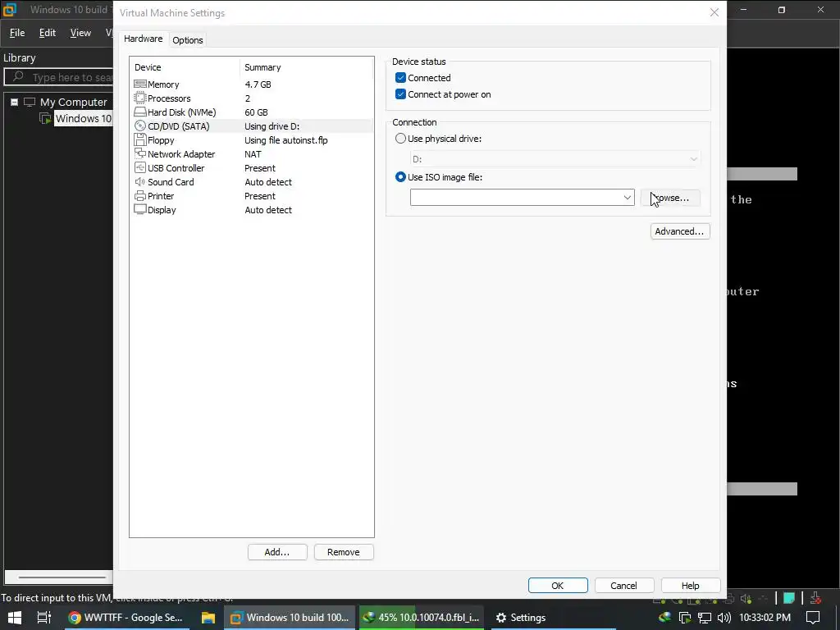Open the physical drive D: dropdown
The width and height of the screenshot is (840, 630).
click(x=555, y=159)
